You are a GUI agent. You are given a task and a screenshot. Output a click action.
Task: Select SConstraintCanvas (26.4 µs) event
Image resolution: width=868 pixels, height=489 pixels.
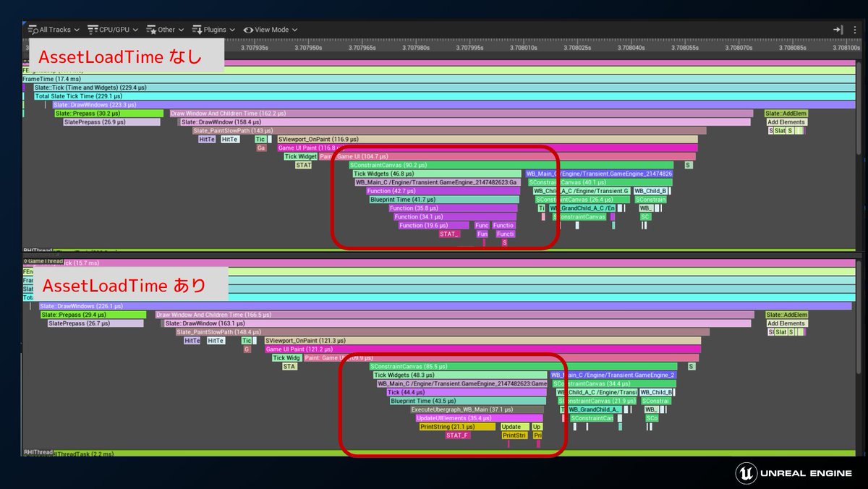click(582, 200)
